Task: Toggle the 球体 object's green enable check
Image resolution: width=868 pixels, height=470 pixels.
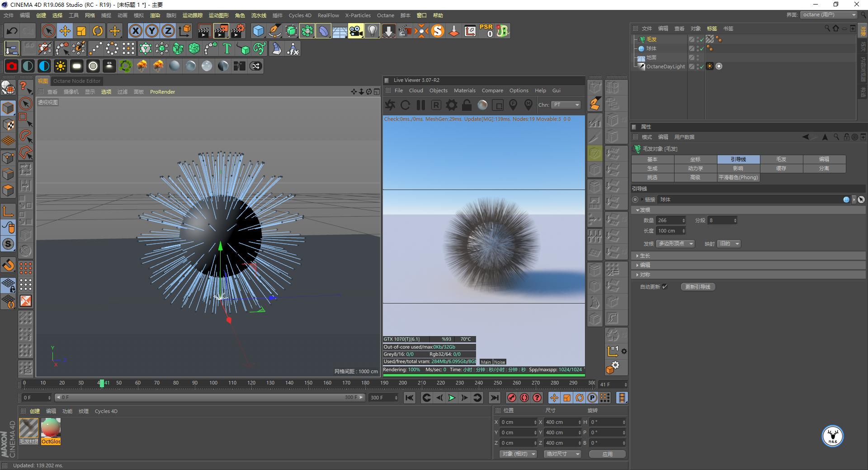Action: 702,48
